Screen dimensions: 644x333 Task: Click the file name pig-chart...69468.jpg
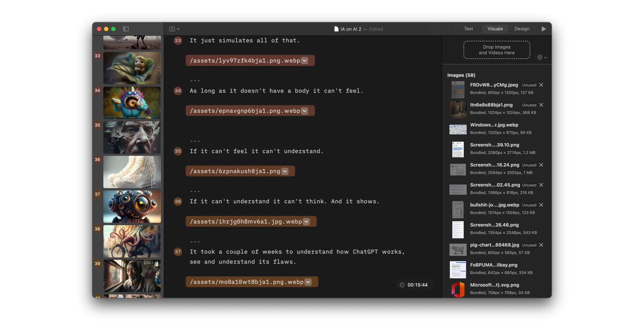(495, 245)
